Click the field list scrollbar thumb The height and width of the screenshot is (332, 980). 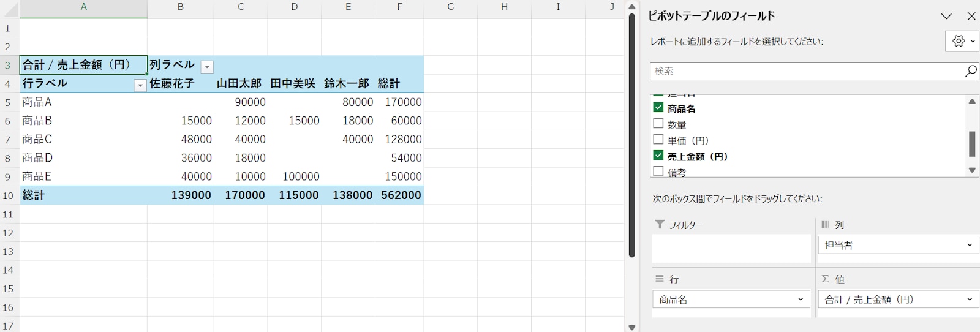[972, 144]
